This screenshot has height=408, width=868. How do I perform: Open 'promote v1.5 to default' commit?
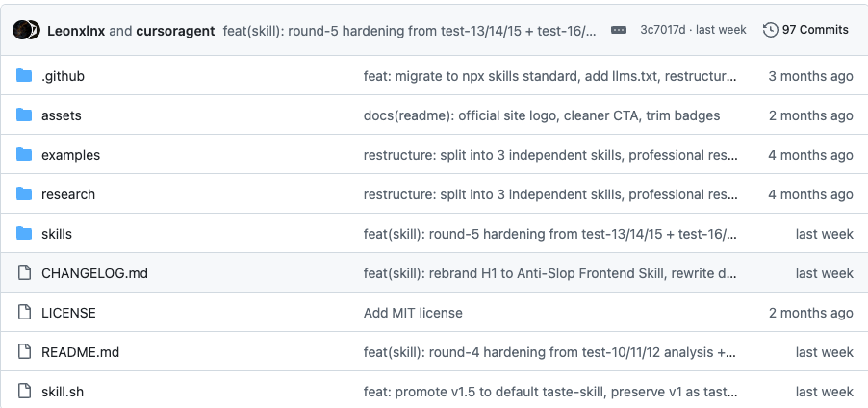coord(550,392)
